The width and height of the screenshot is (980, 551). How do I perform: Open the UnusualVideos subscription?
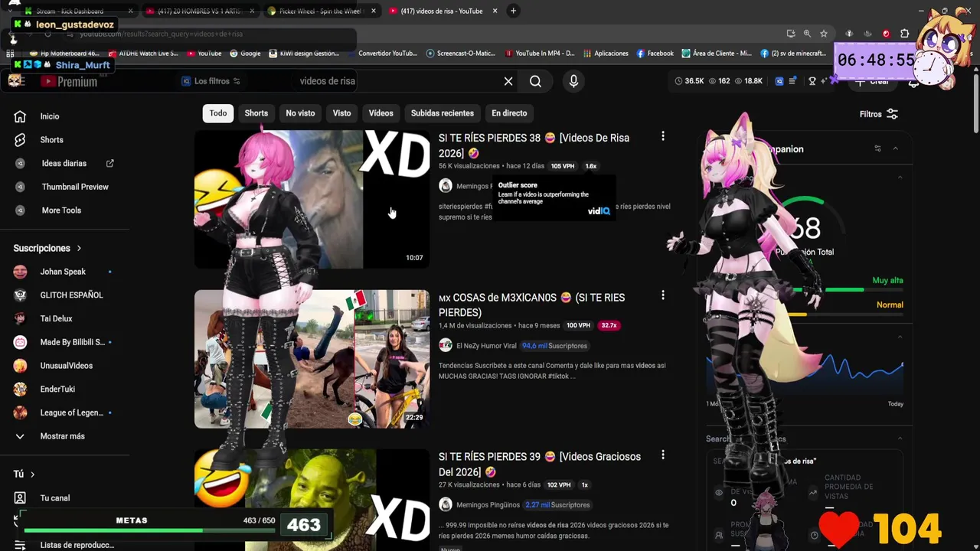click(66, 366)
